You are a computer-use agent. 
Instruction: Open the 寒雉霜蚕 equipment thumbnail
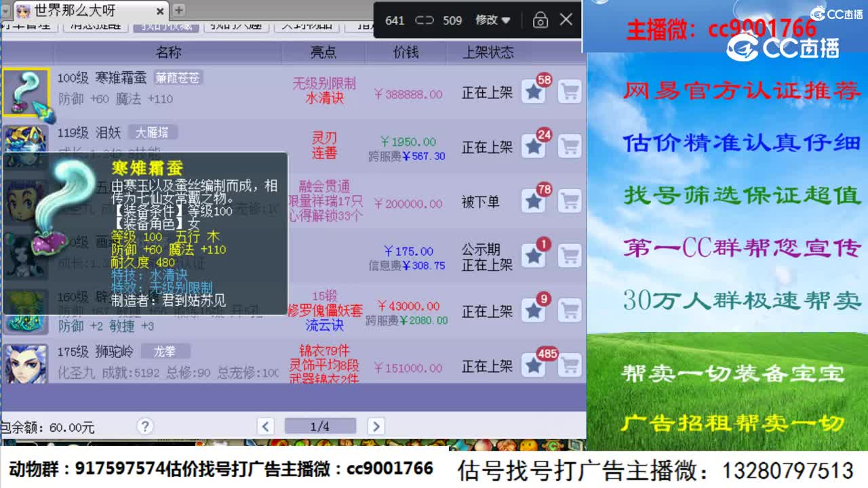(x=26, y=91)
